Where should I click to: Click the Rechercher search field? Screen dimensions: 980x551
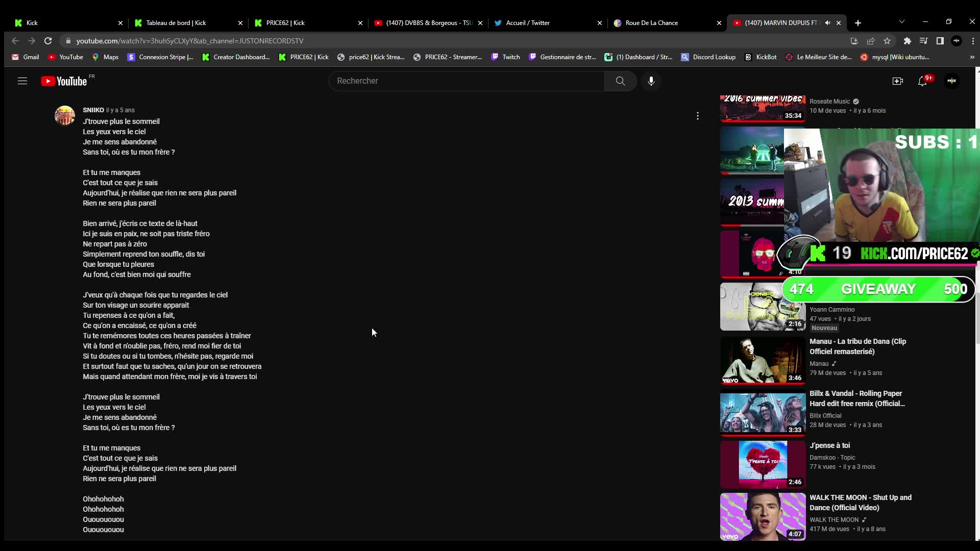click(x=467, y=81)
